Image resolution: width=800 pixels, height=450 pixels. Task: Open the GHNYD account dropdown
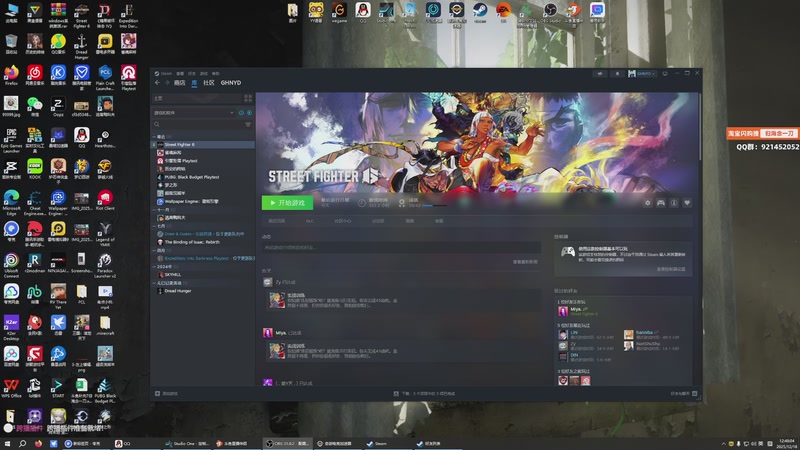[642, 73]
